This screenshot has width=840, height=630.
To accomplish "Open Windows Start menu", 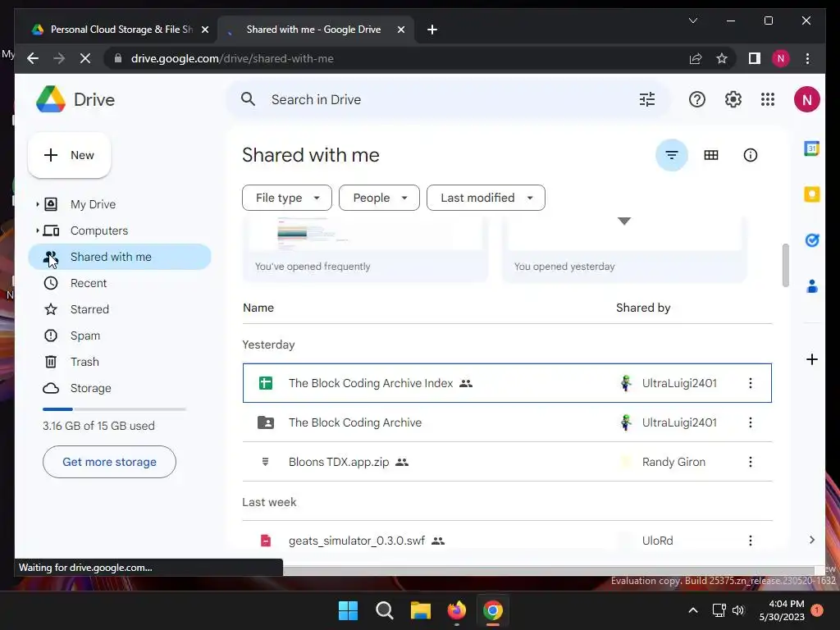I will (348, 610).
